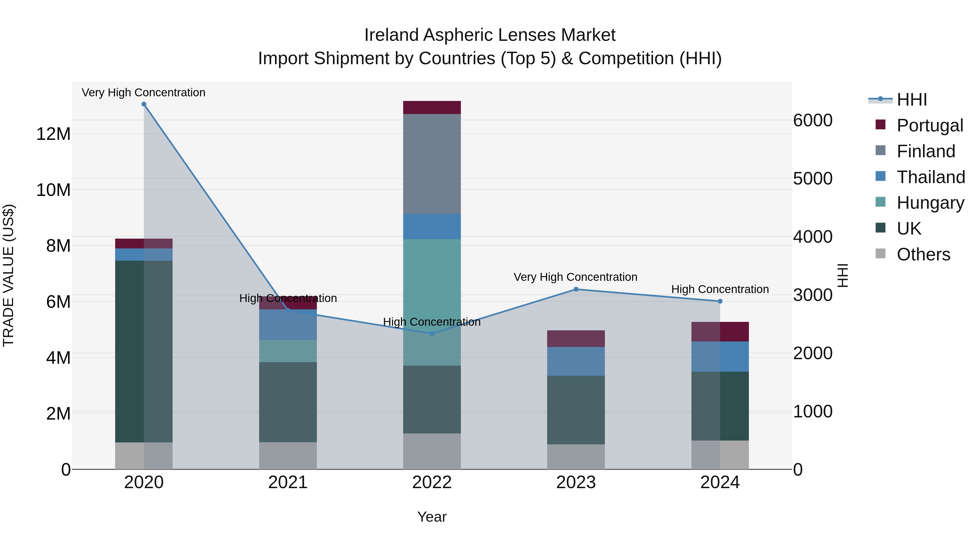Click the 2022 x-axis year label
The height and width of the screenshot is (551, 980).
[x=432, y=482]
